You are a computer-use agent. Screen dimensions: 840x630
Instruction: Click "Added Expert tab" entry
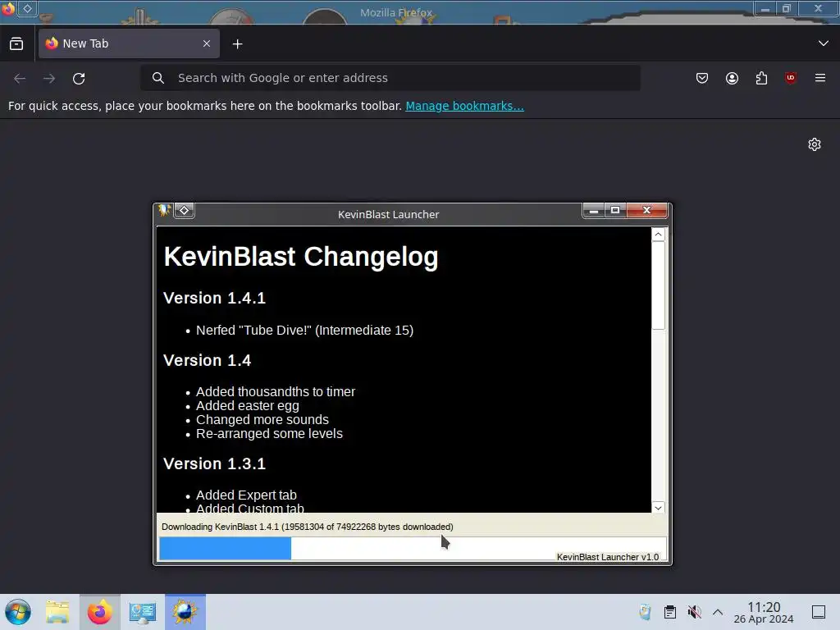click(246, 495)
